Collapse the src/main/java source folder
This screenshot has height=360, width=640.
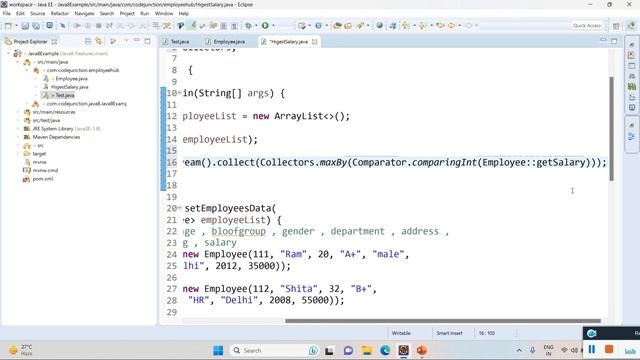tap(18, 62)
